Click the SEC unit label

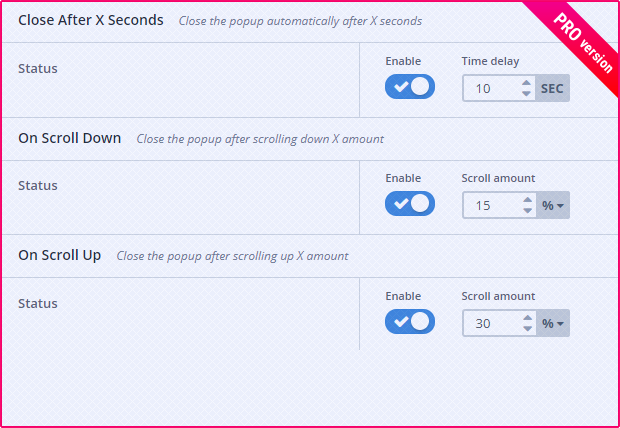pos(552,89)
